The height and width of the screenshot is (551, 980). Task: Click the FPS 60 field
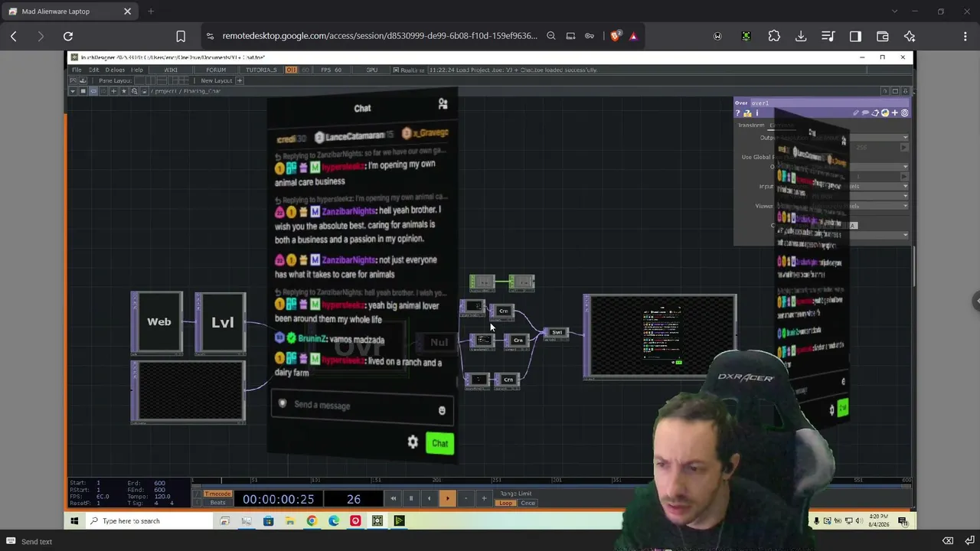pyautogui.click(x=332, y=70)
